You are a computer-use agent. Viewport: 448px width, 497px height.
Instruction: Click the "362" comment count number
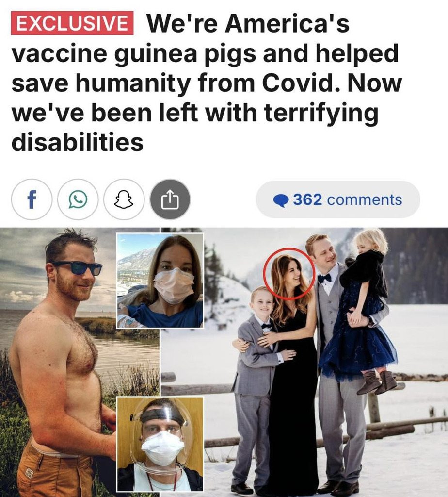[307, 199]
